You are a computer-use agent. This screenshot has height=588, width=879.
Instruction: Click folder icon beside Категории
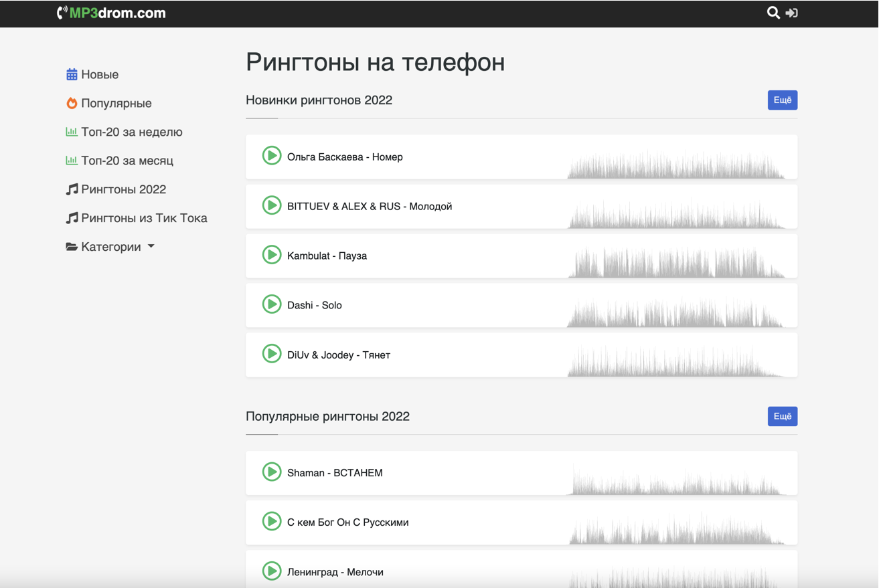point(72,247)
